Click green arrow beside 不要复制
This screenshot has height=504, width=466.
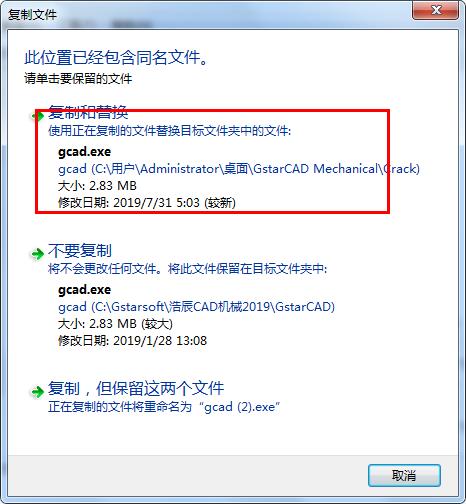tap(38, 254)
